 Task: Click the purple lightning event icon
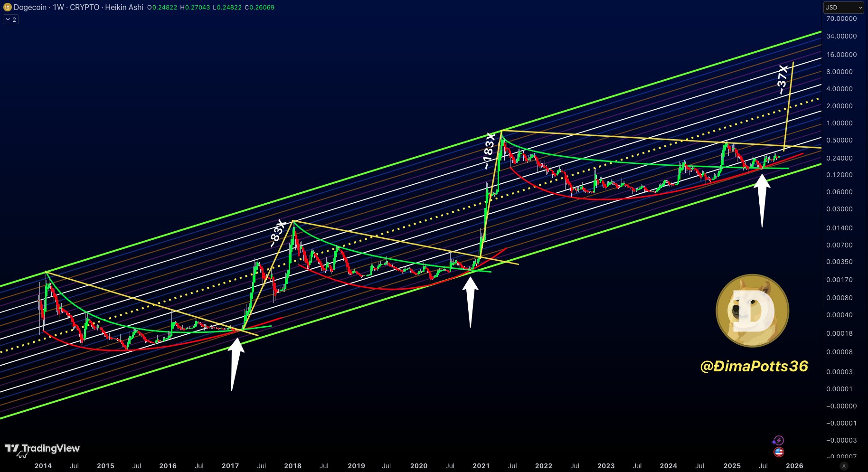pyautogui.click(x=778, y=440)
